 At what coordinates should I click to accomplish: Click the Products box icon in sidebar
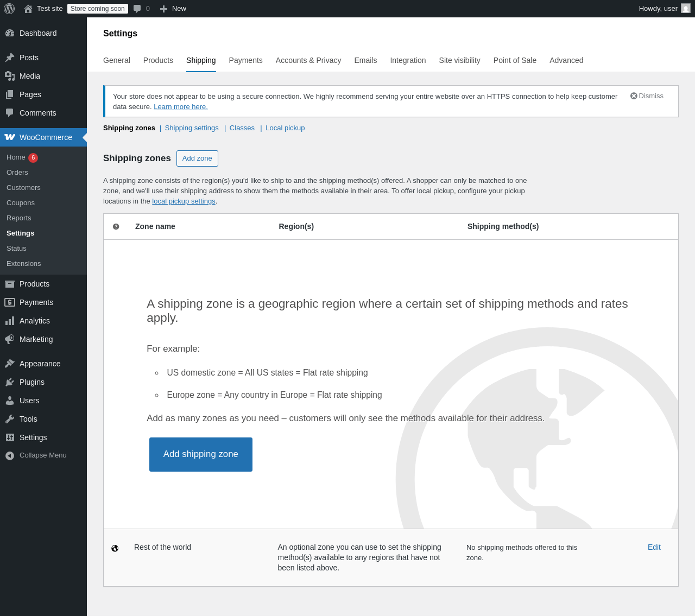click(10, 284)
